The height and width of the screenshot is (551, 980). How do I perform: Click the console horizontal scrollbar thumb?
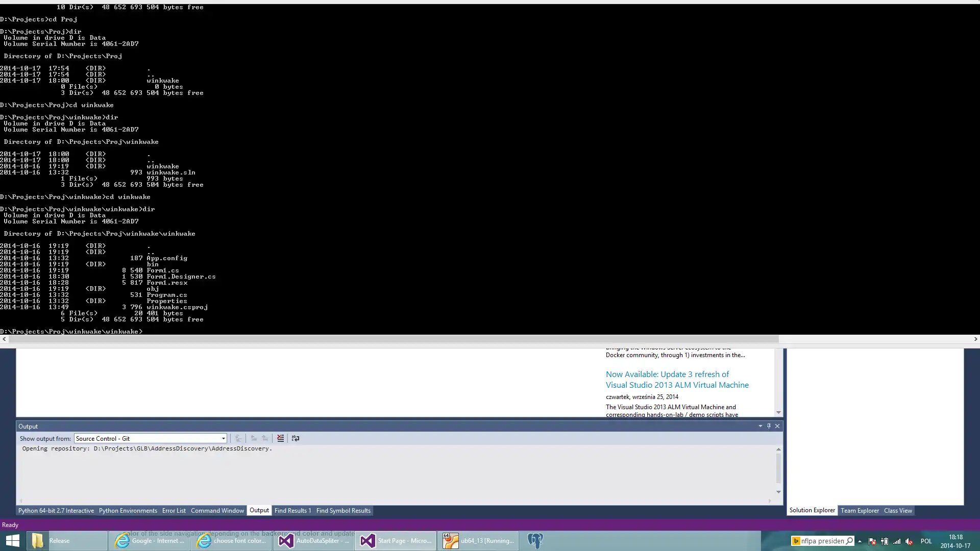coord(394,339)
